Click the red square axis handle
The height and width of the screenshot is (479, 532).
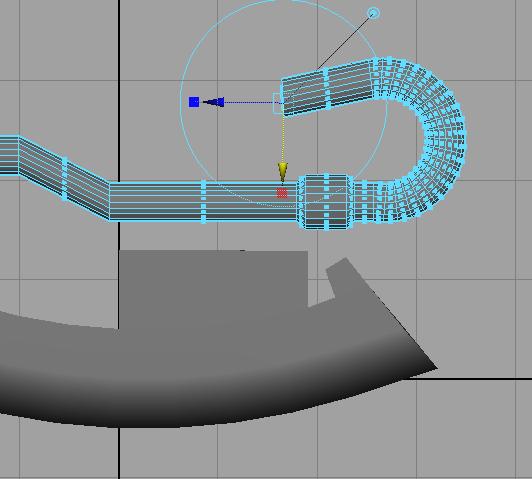[282, 193]
